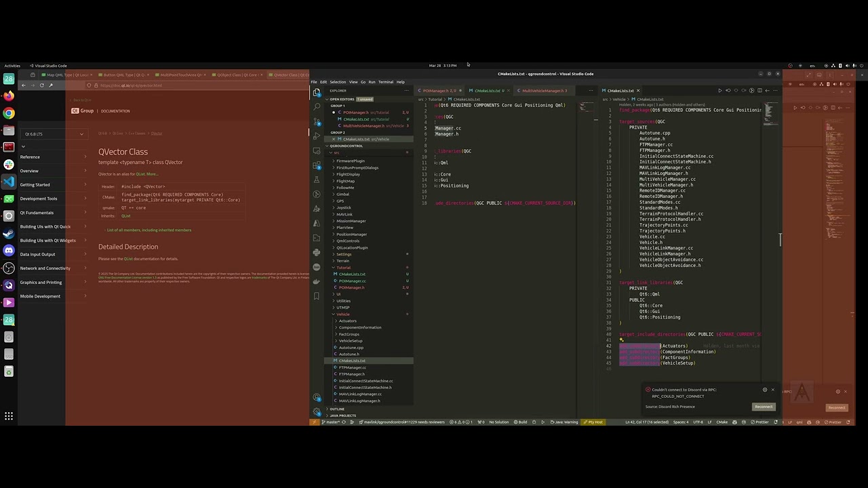868x488 pixels.
Task: Open the File menu
Action: click(x=314, y=82)
